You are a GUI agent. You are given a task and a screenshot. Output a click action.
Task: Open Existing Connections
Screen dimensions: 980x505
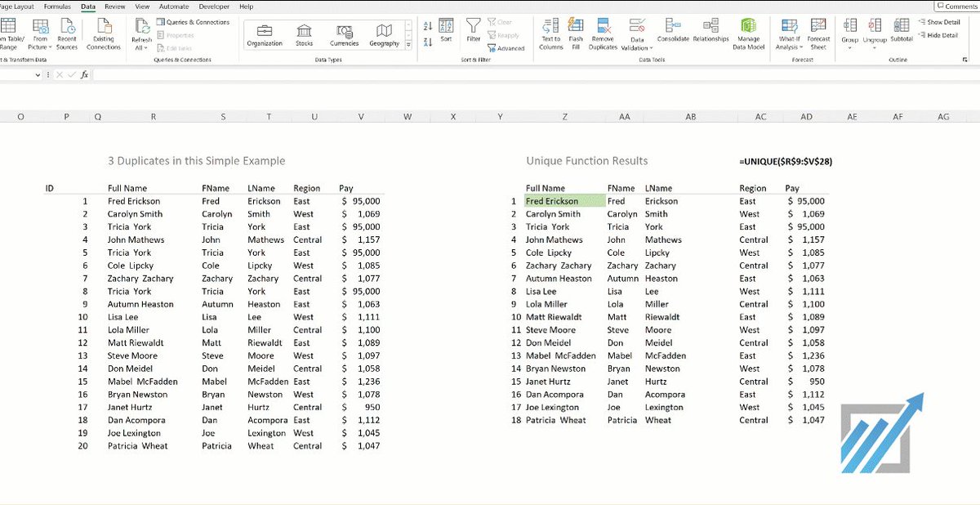104,34
